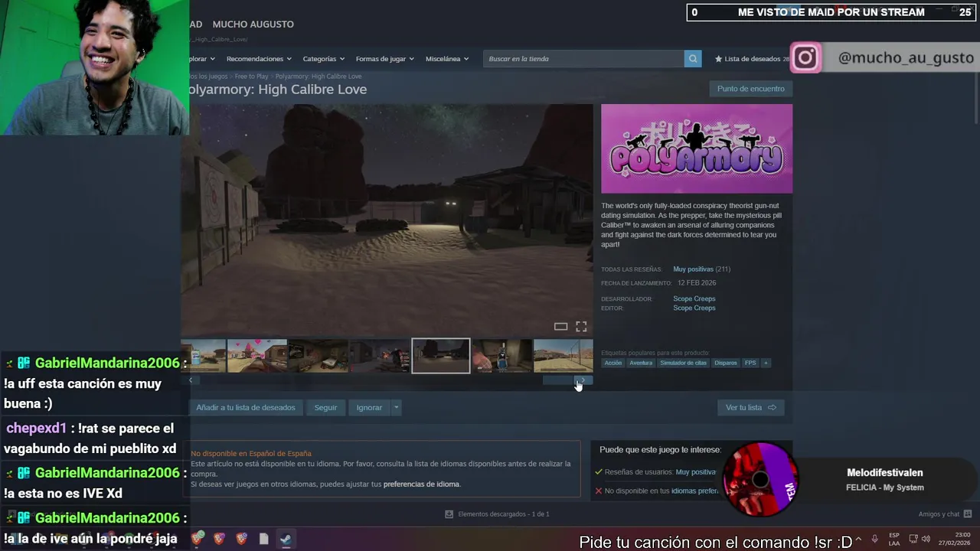
Task: Click the main night desert screenshot
Action: pos(387,220)
